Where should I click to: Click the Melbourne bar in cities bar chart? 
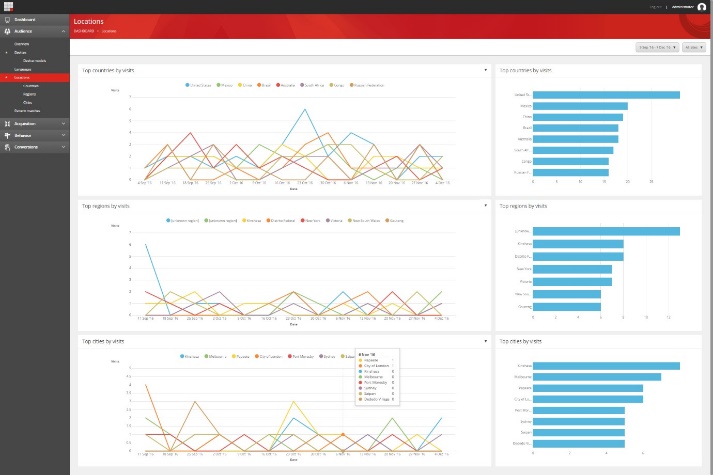[x=597, y=377]
